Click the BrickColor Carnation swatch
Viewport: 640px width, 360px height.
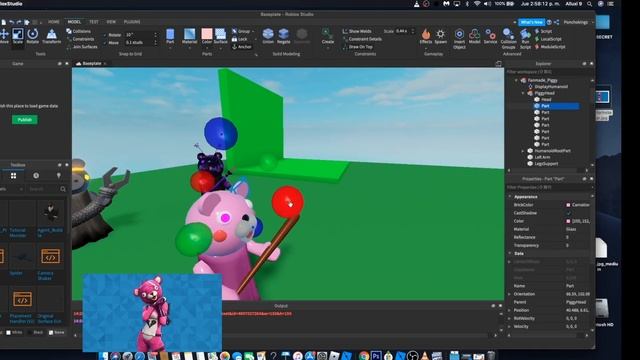click(568, 205)
